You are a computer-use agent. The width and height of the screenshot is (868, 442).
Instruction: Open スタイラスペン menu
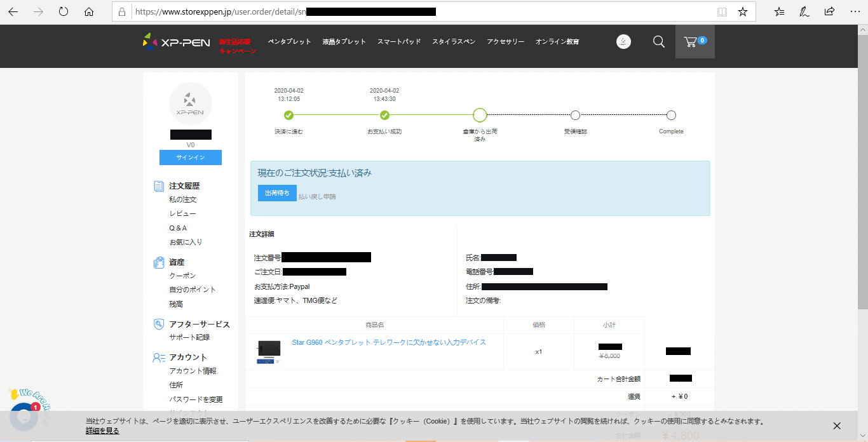pyautogui.click(x=454, y=41)
